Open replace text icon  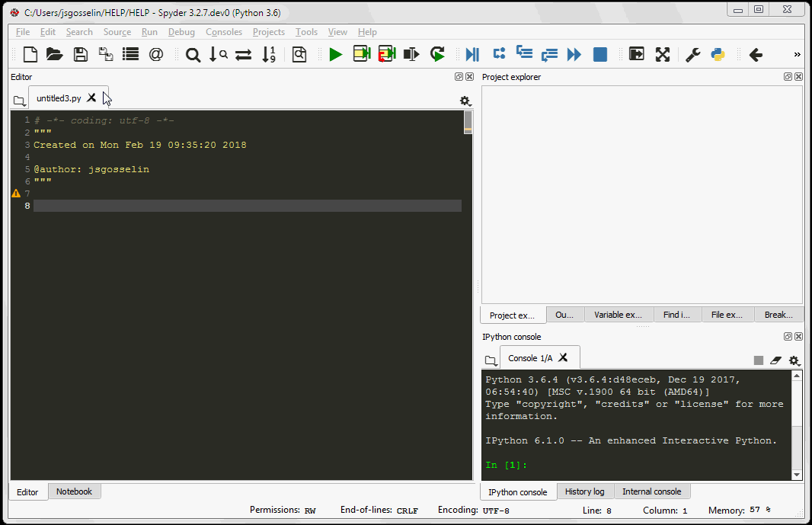pyautogui.click(x=243, y=54)
